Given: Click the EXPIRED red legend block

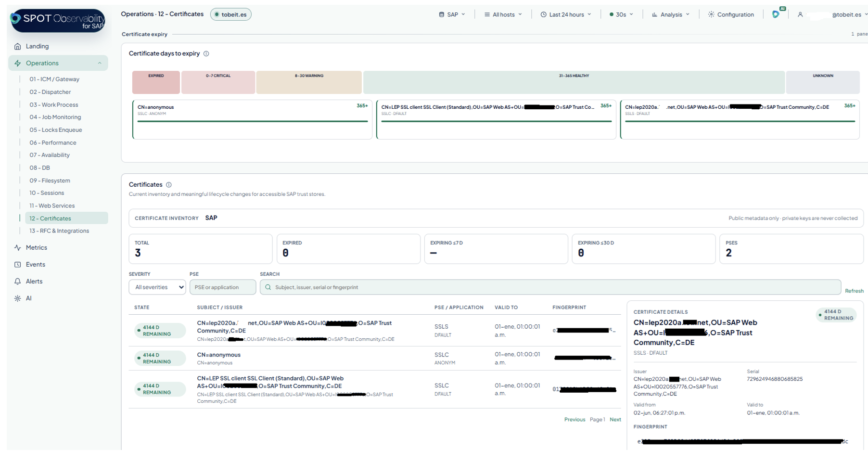Looking at the screenshot, I should [156, 82].
